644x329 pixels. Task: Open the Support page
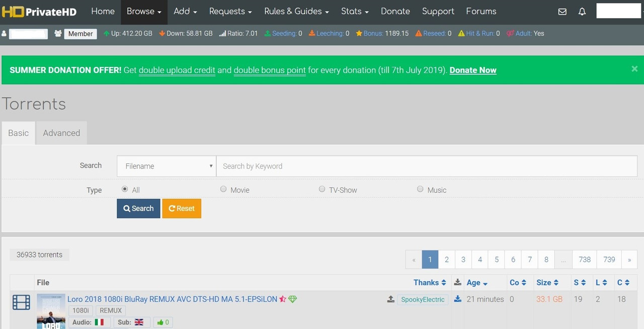tap(438, 12)
